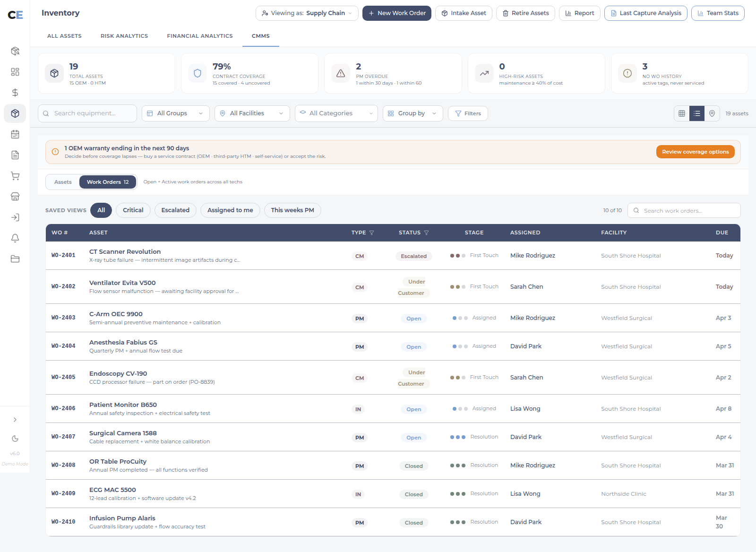756x552 pixels.
Task: Select the Escalated saved view
Action: [175, 210]
